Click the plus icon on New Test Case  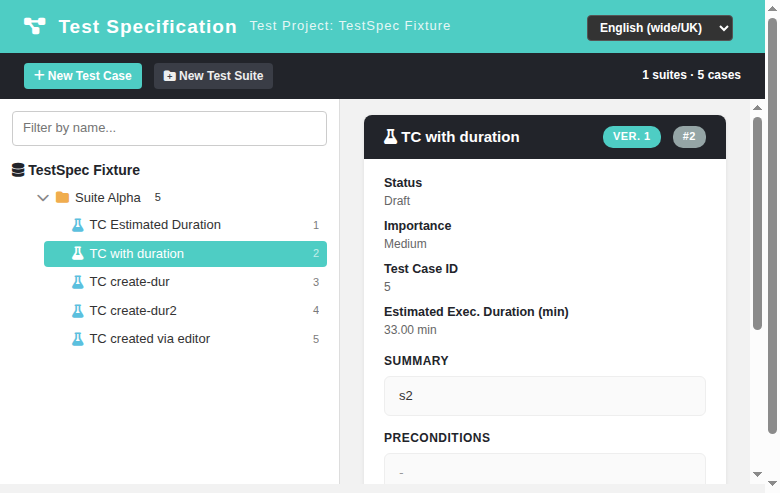click(39, 75)
